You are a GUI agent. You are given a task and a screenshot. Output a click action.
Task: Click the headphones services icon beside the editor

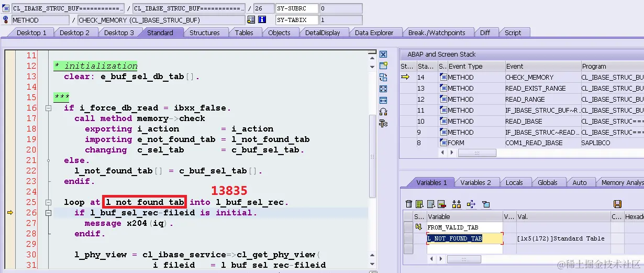tap(383, 112)
